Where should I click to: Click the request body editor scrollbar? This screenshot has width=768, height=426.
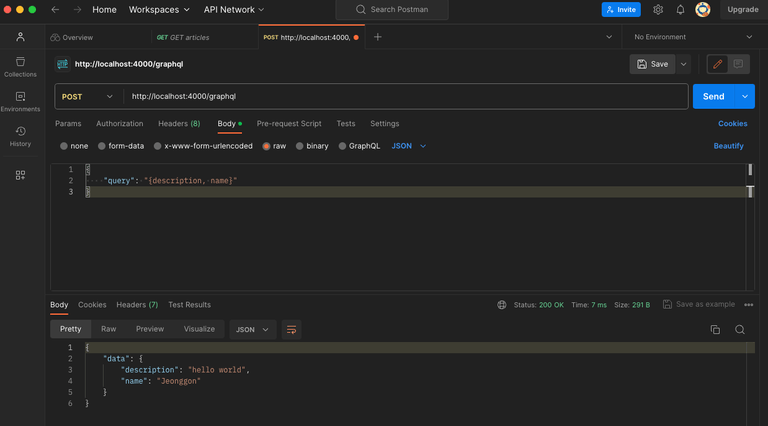750,227
